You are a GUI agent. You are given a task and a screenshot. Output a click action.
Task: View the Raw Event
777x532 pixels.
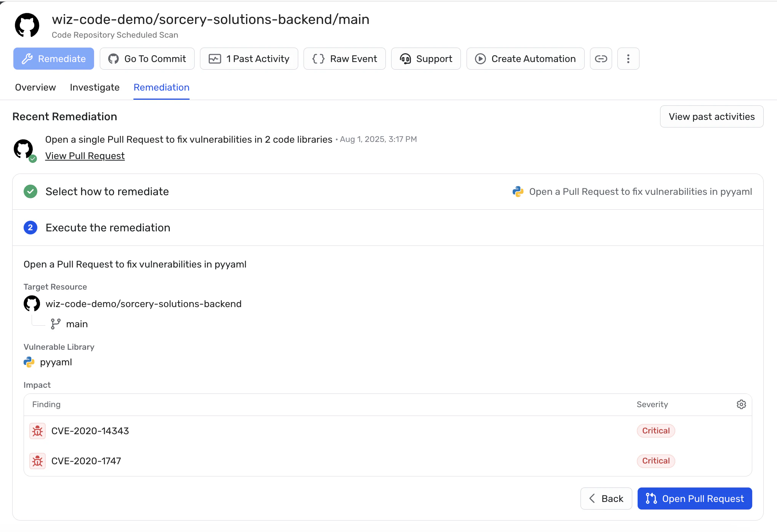345,59
